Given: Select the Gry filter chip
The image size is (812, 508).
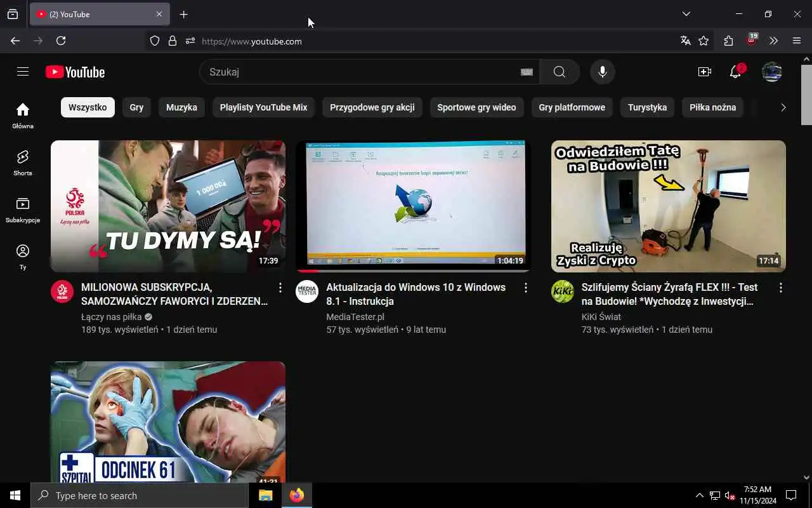Looking at the screenshot, I should (x=136, y=107).
